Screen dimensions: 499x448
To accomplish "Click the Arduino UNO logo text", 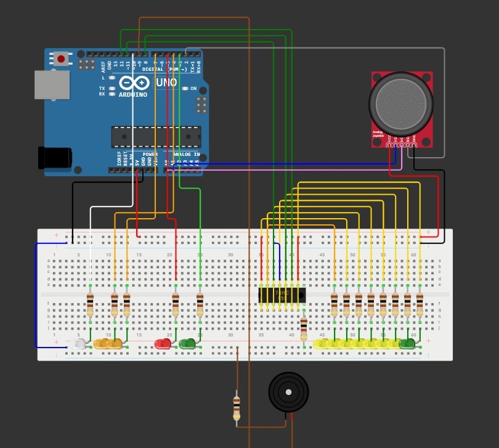I will coord(166,83).
